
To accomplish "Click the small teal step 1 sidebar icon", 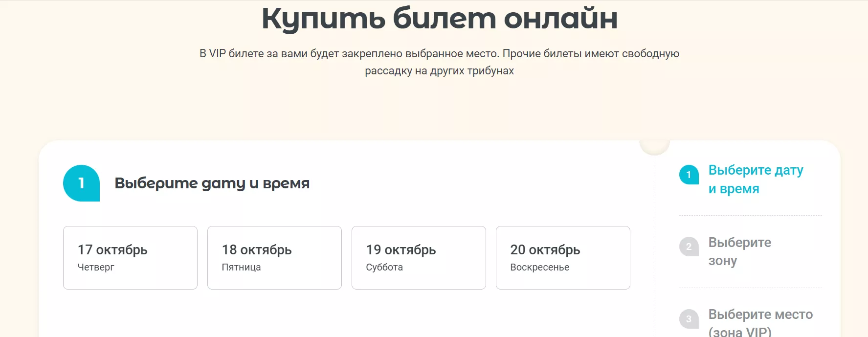I will click(689, 175).
